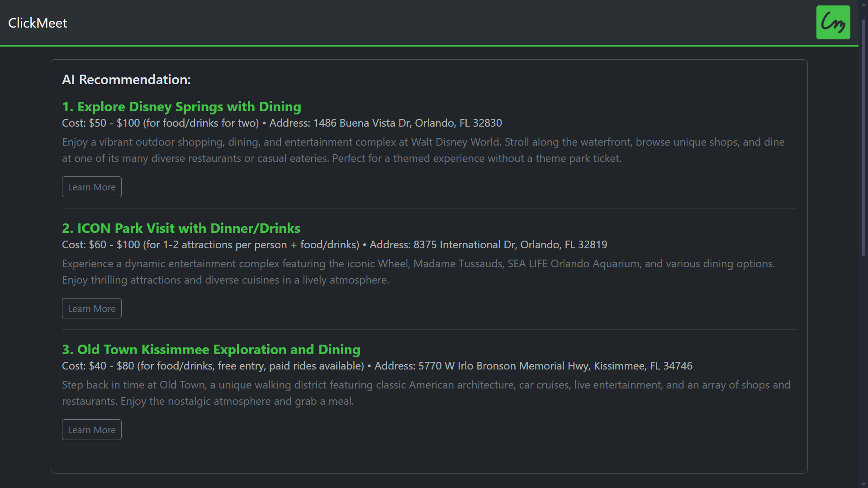Select the heading "2. ICON Park Visit with Dinner/Drinks"

click(x=181, y=228)
